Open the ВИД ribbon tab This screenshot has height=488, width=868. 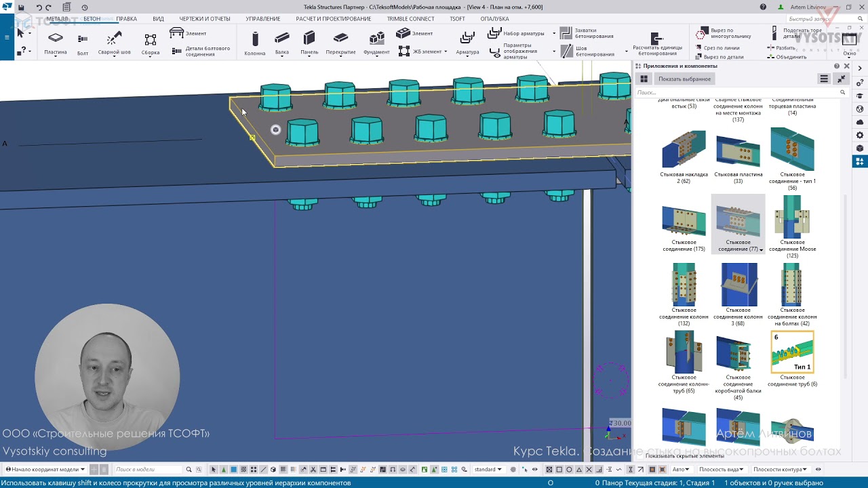click(x=158, y=19)
